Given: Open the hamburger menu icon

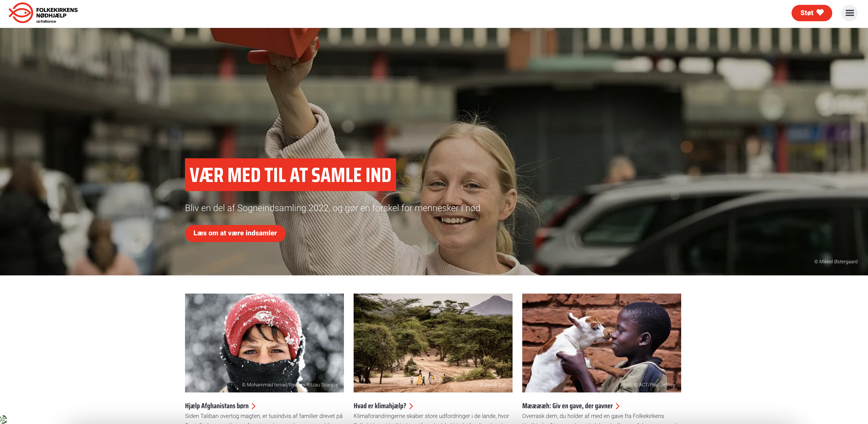Looking at the screenshot, I should [849, 13].
